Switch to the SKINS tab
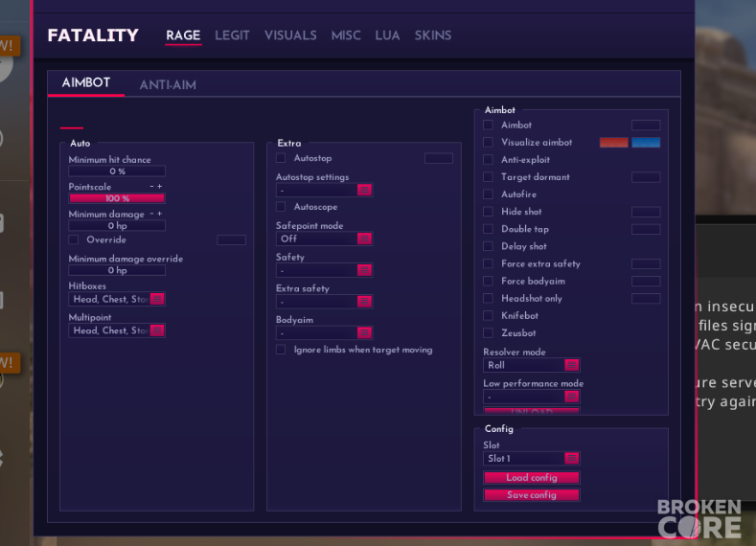756x546 pixels. [x=433, y=35]
